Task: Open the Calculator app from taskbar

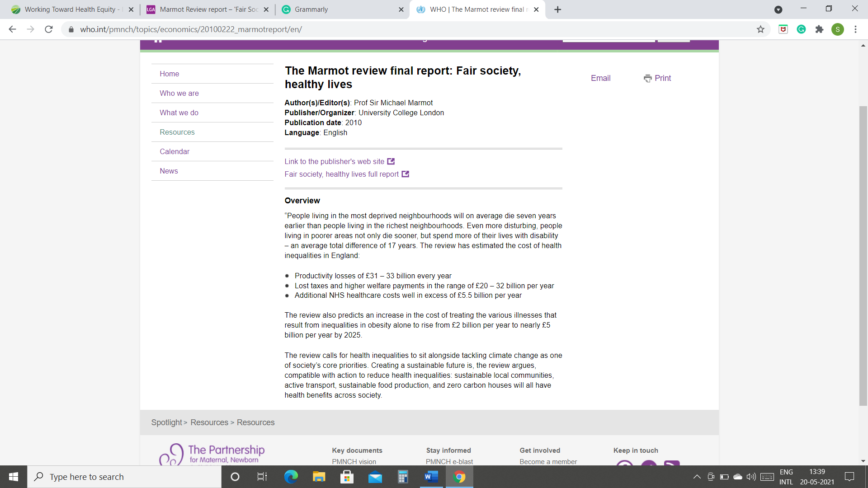Action: tap(403, 477)
